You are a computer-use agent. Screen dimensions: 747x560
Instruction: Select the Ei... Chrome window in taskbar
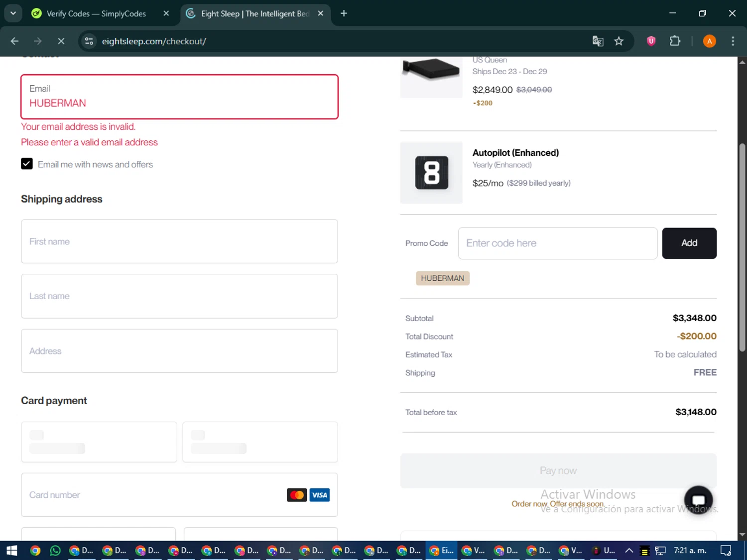(x=442, y=551)
